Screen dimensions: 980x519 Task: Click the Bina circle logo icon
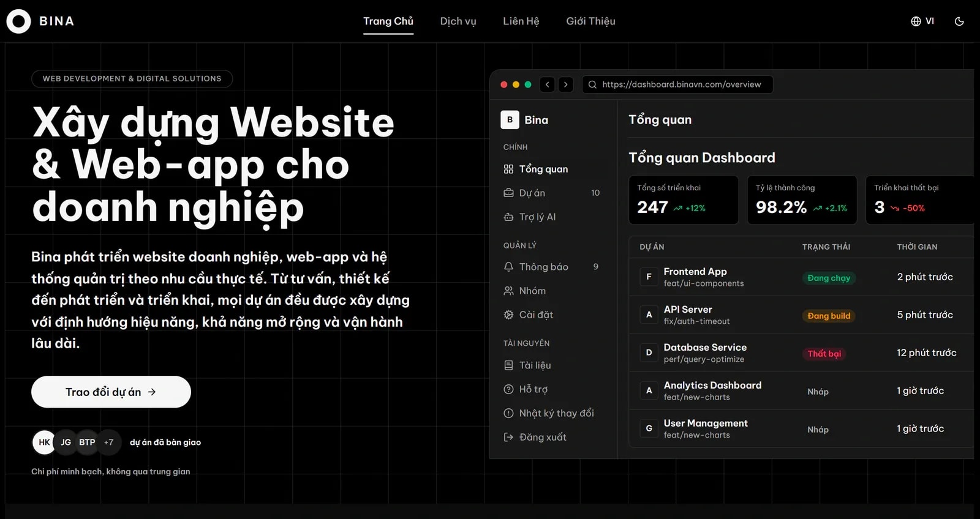click(18, 21)
